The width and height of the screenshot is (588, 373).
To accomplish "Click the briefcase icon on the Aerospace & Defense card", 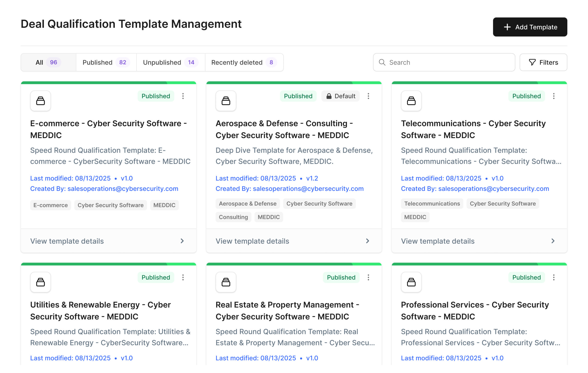I will 226,101.
